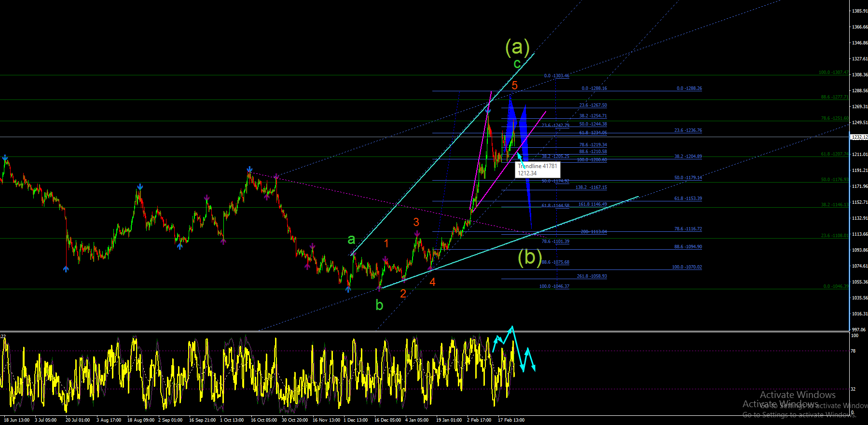
Task: Click the cyan zigzag forecast arrow in the oscillator
Action: (x=514, y=349)
